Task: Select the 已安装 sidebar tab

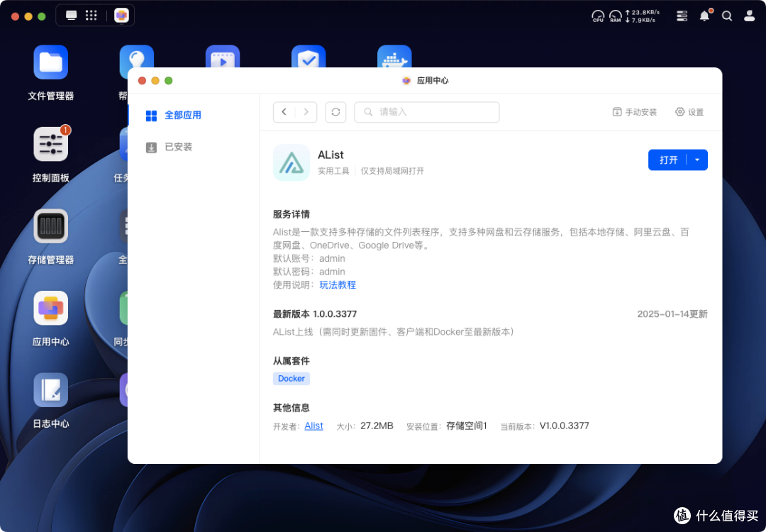Action: pos(194,147)
